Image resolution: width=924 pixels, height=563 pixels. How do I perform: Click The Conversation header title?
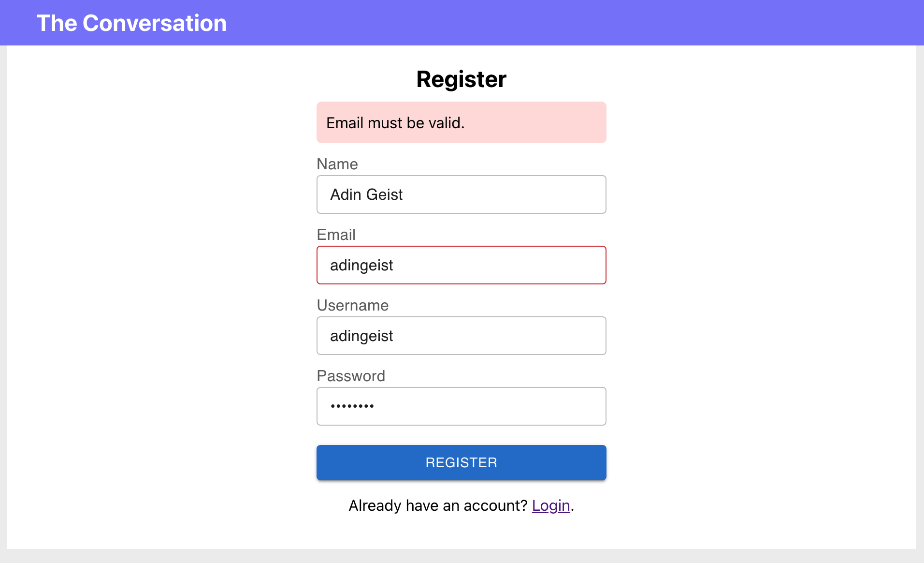(x=132, y=22)
